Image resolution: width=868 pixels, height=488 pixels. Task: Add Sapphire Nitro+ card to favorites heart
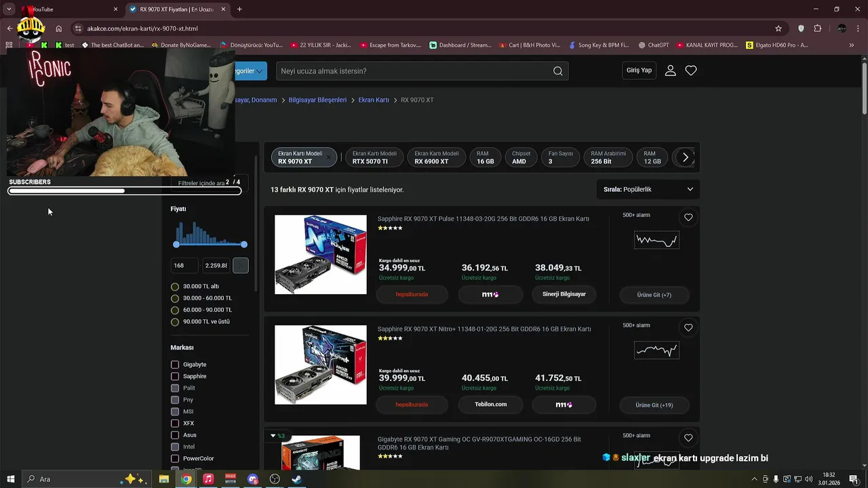click(688, 327)
